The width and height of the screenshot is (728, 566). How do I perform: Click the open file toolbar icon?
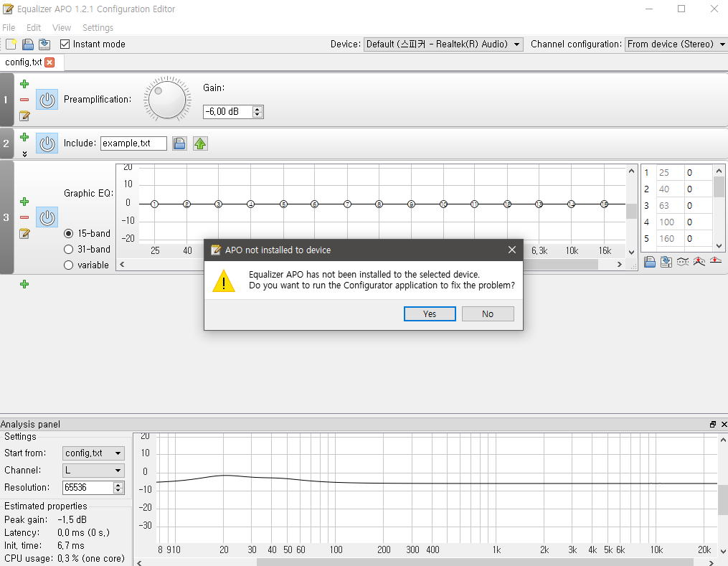point(28,44)
